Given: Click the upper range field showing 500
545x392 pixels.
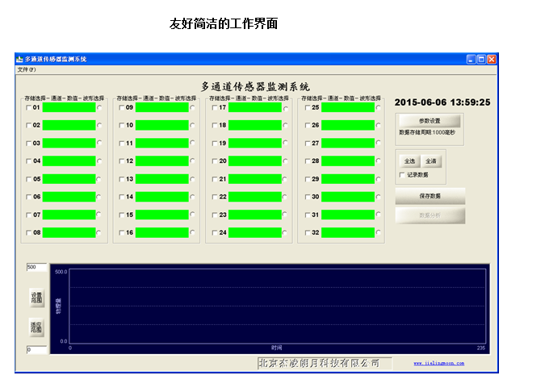Looking at the screenshot, I should tap(36, 267).
